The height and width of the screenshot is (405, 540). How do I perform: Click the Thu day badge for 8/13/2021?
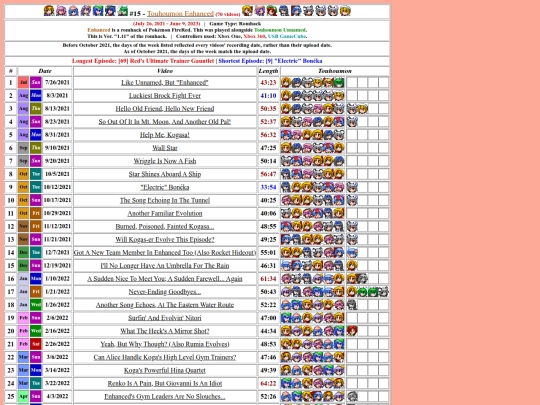tap(36, 109)
